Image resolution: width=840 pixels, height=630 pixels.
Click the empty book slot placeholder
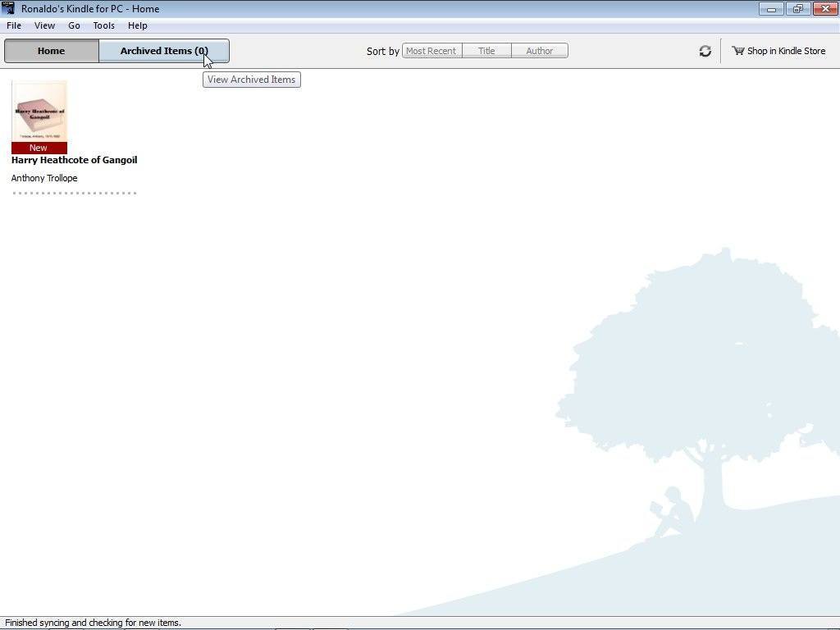[x=74, y=193]
